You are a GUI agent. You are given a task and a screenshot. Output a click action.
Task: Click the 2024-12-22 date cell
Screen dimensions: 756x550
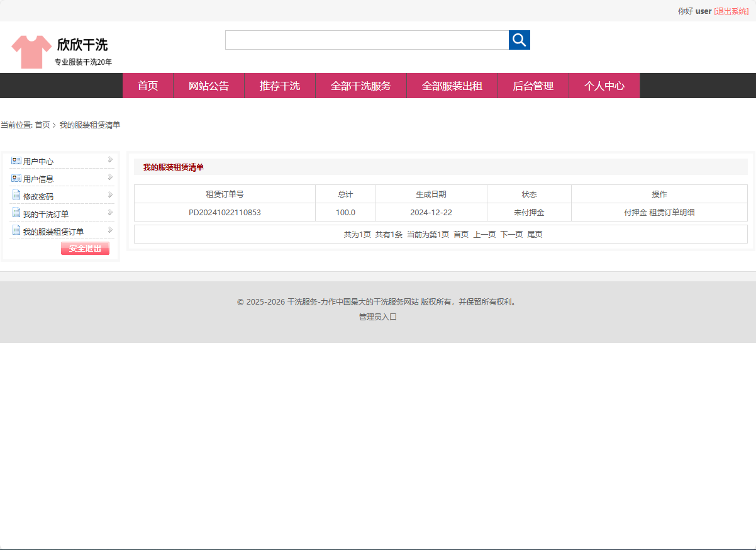431,213
